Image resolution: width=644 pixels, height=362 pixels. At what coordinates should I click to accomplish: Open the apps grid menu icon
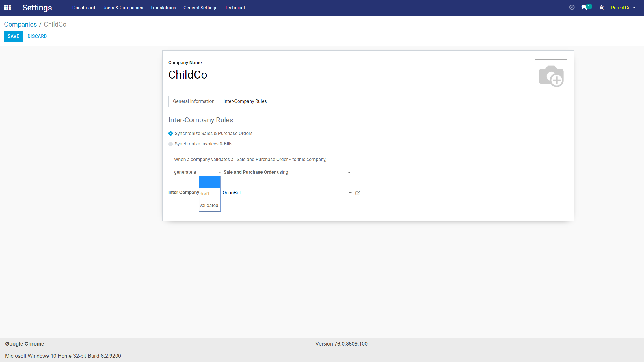[8, 8]
